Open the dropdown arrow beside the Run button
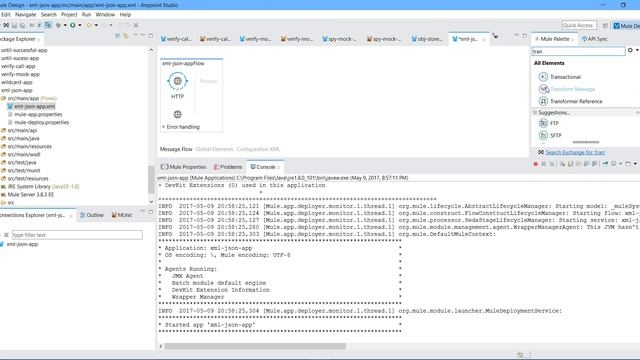Screen dimensions: 640x360 click(x=80, y=25)
